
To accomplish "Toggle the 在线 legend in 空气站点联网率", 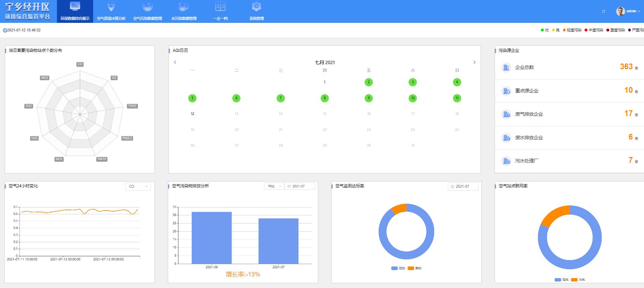I will [x=561, y=279].
